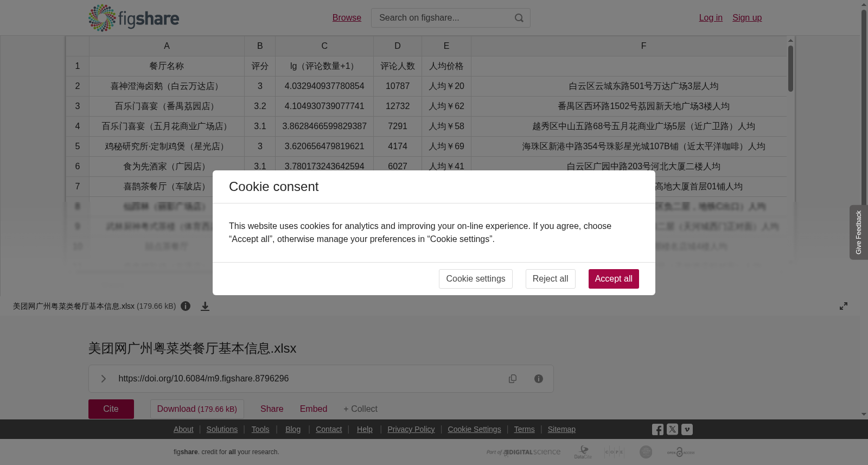Click the page vertical scrollbar thumb
The width and height of the screenshot is (868, 465).
point(864,109)
